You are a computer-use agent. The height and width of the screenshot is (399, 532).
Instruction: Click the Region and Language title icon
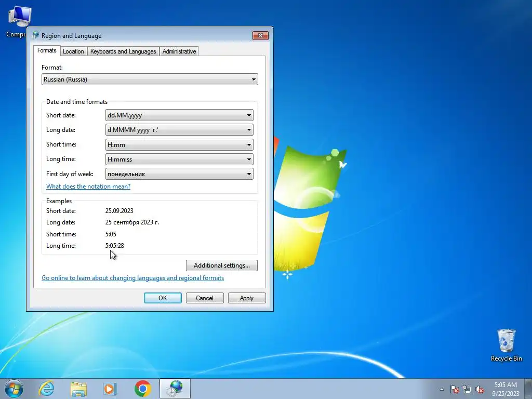(x=36, y=35)
